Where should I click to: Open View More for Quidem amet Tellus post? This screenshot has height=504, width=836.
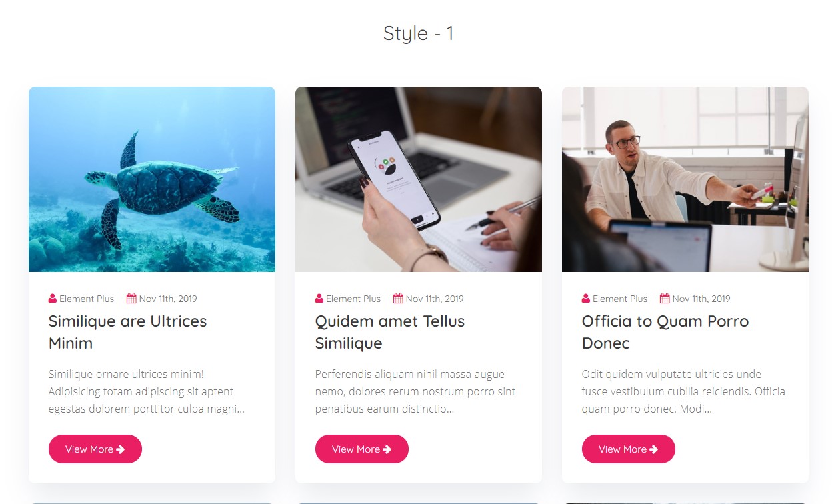(362, 449)
